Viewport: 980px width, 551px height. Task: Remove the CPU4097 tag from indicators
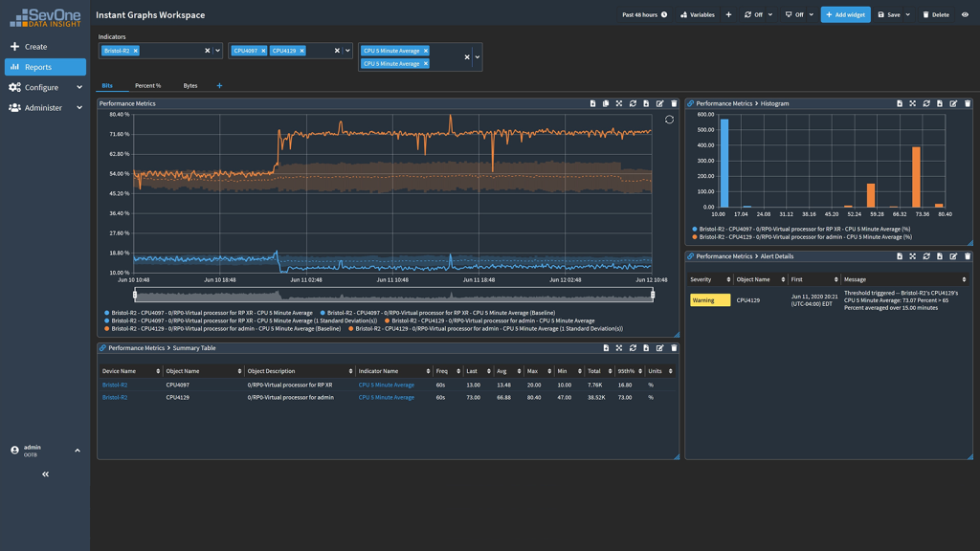click(x=263, y=51)
